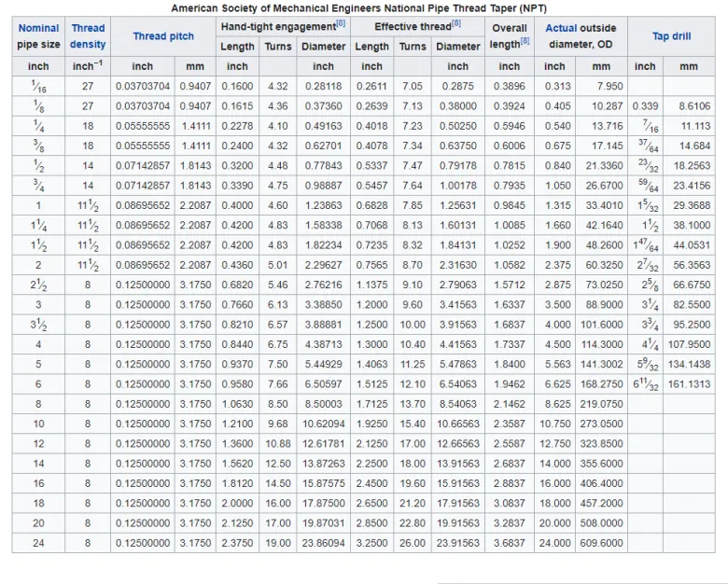Click the 161.1313 tap drill cell

point(689,383)
